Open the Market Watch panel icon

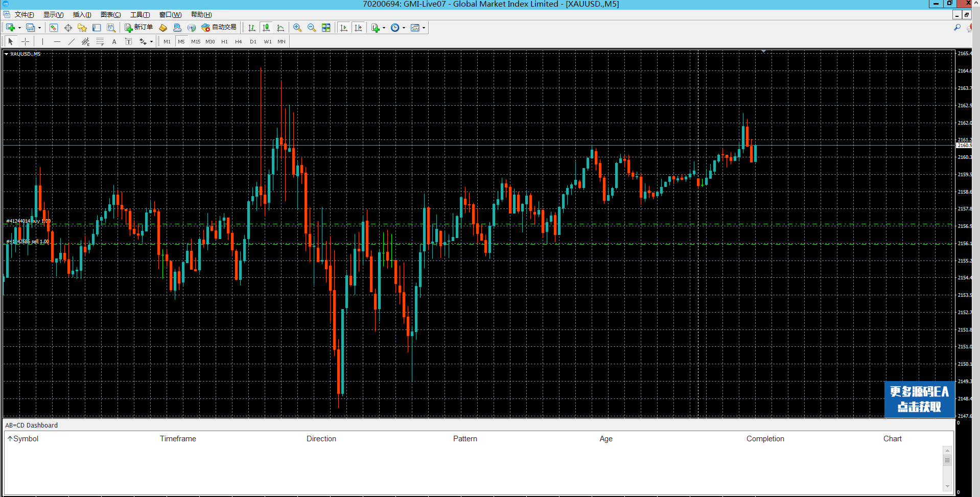[54, 28]
